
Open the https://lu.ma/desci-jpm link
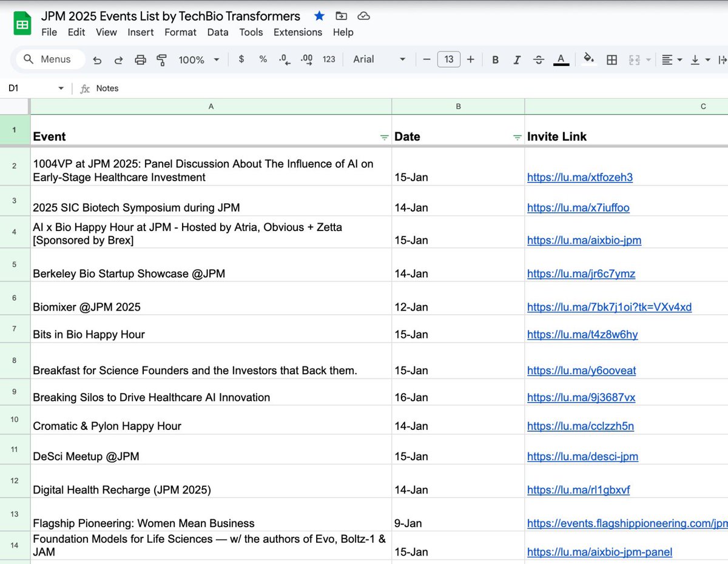click(x=582, y=456)
